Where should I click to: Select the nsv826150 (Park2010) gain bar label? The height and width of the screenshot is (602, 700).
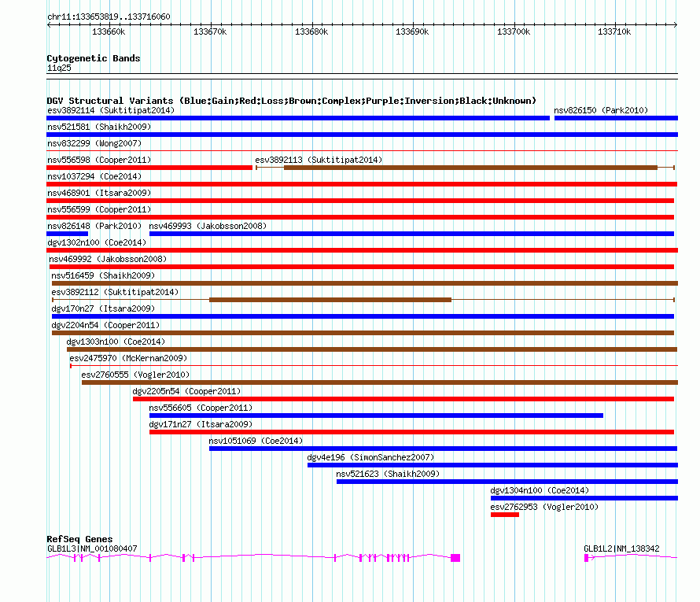(x=601, y=110)
